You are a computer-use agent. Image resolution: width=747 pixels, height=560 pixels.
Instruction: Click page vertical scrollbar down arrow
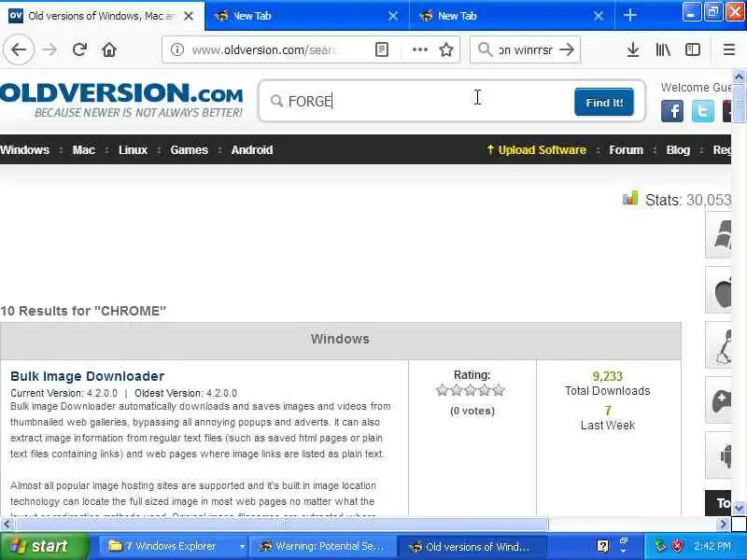(739, 508)
